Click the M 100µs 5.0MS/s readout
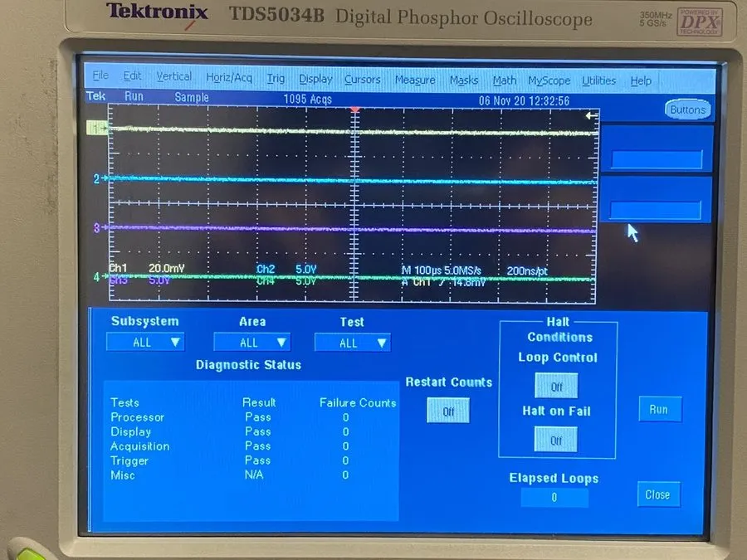 coord(442,270)
